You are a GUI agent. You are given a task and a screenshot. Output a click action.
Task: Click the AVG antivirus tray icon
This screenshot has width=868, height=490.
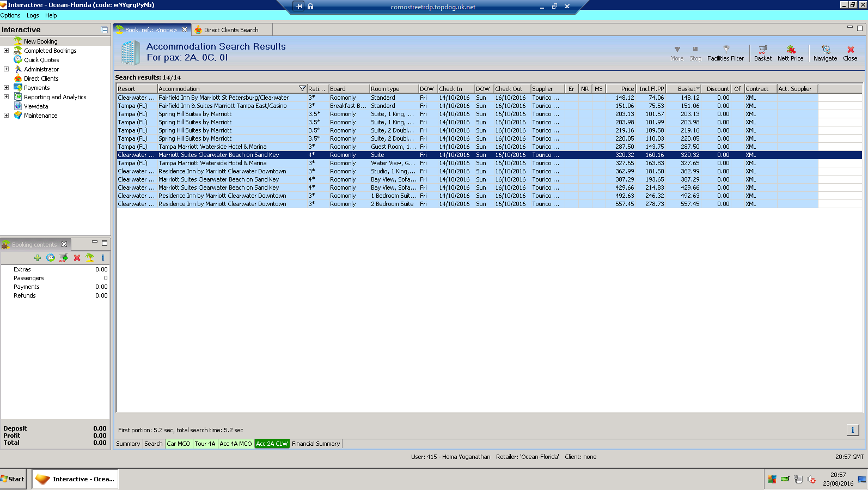click(772, 479)
